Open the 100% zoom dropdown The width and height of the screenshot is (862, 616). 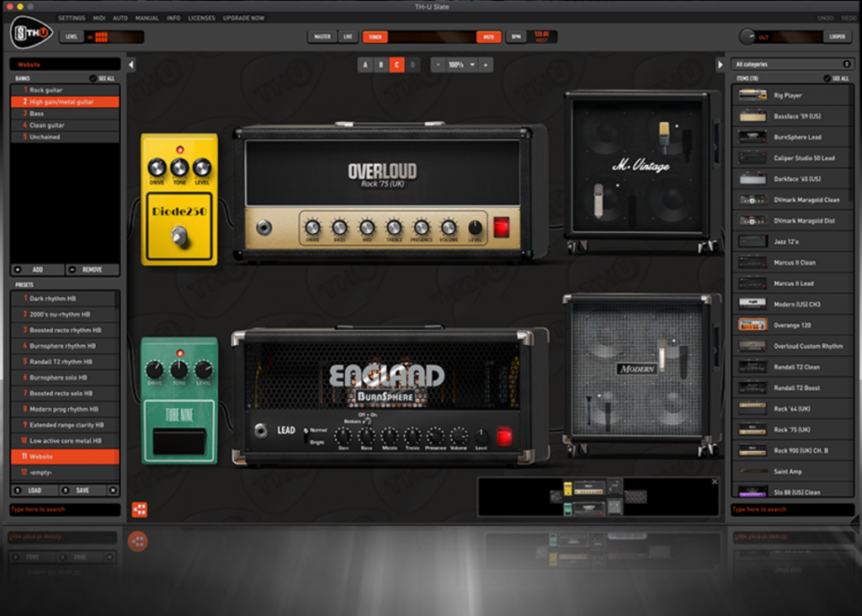pos(461,65)
